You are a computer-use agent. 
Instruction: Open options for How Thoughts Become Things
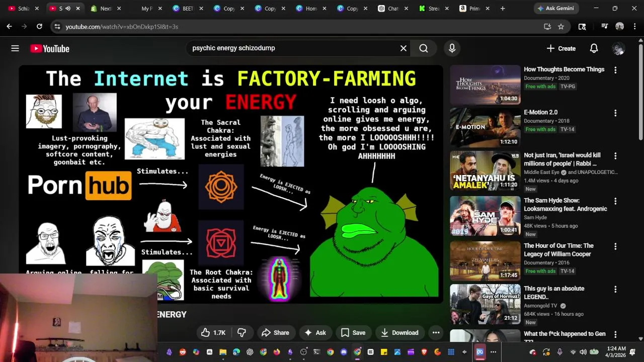[615, 70]
